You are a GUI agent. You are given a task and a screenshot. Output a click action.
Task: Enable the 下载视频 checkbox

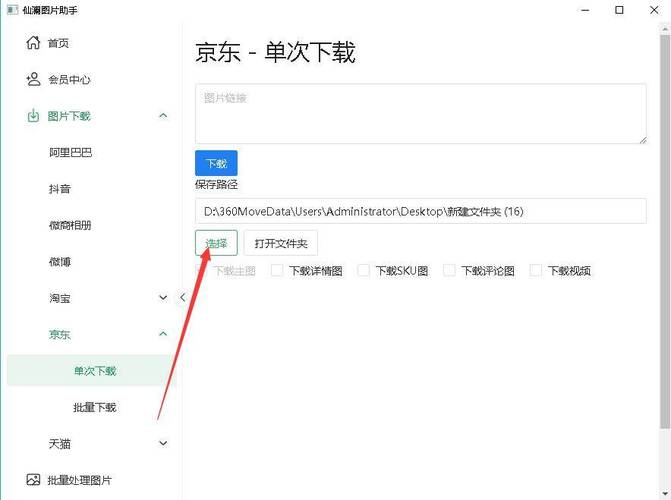pyautogui.click(x=535, y=270)
